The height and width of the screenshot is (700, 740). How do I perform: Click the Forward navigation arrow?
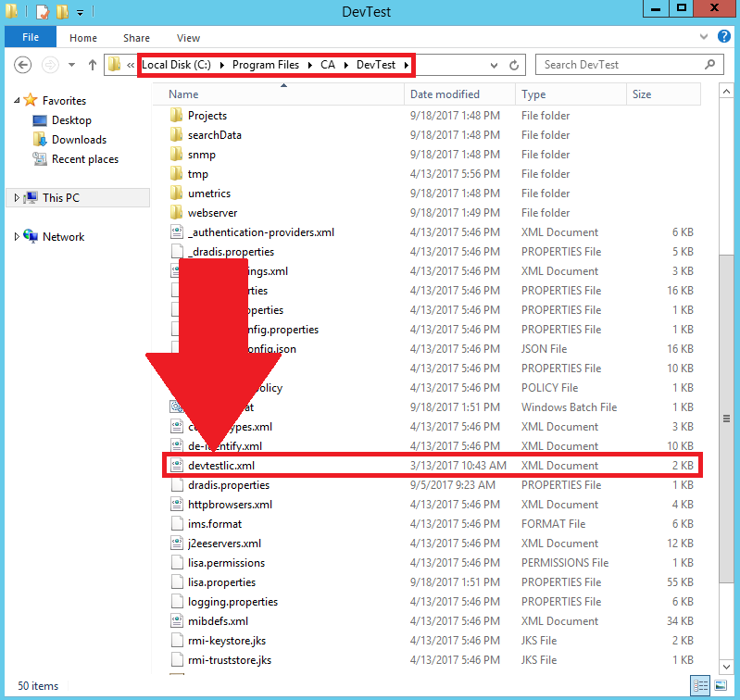(50, 65)
